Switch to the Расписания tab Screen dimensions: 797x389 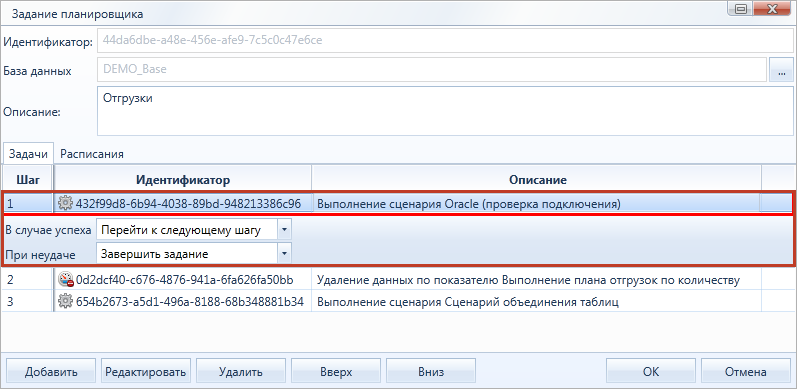point(91,154)
